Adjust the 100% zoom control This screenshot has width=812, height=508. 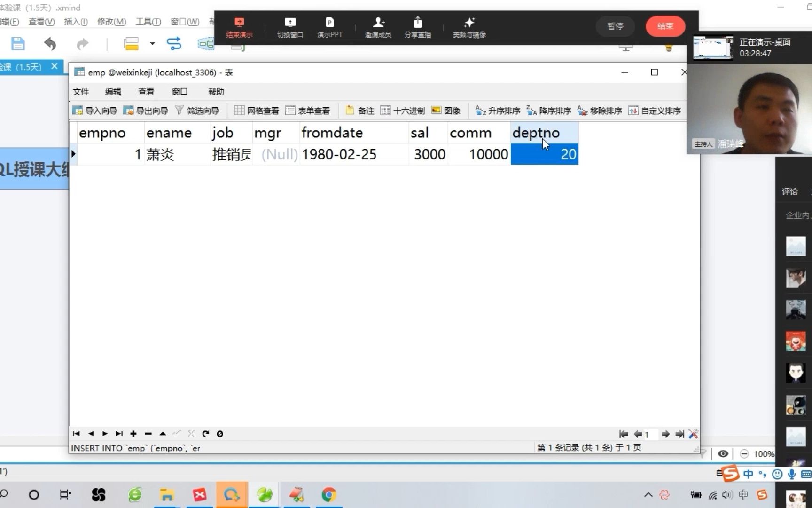(x=764, y=453)
